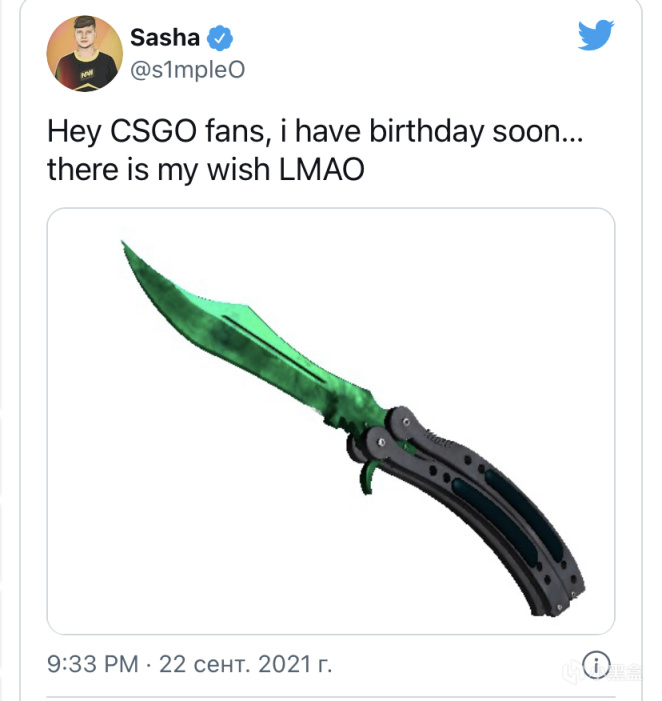Click the blue verified checkmark badge
The height and width of the screenshot is (701, 662).
point(219,38)
